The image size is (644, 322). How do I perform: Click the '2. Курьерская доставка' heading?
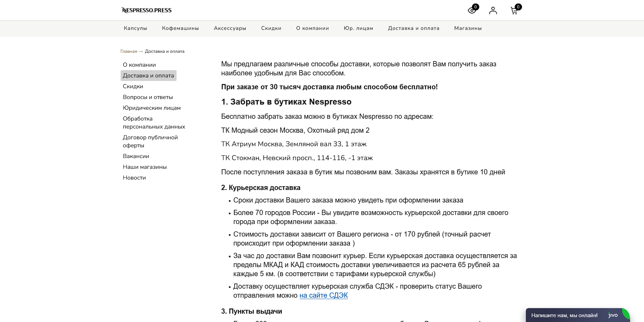[x=261, y=188]
